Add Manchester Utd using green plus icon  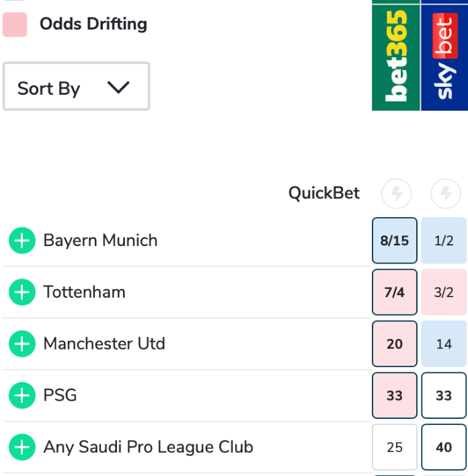click(x=22, y=344)
